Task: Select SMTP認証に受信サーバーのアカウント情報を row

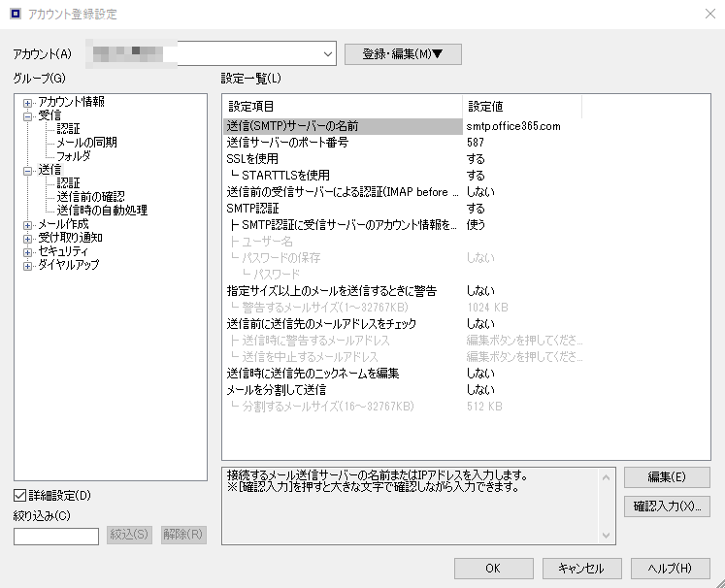Action: coord(343,225)
